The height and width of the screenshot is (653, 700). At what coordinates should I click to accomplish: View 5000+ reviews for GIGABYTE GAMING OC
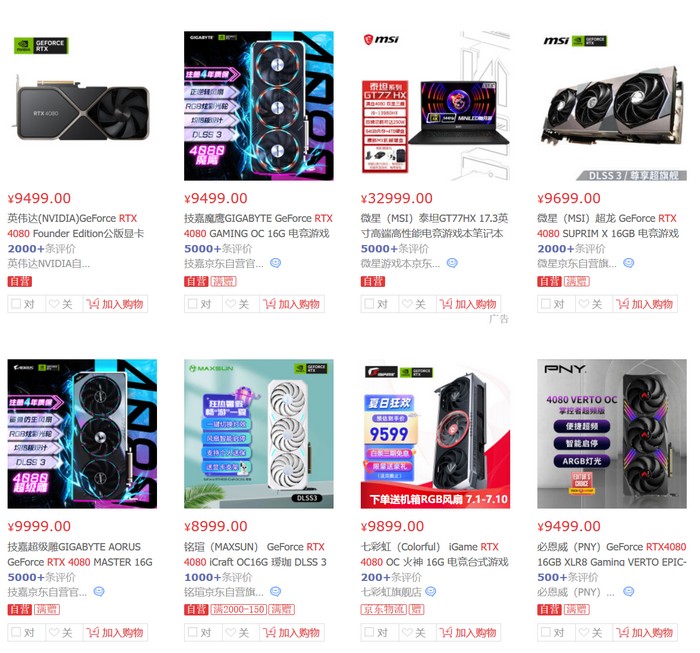[218, 249]
